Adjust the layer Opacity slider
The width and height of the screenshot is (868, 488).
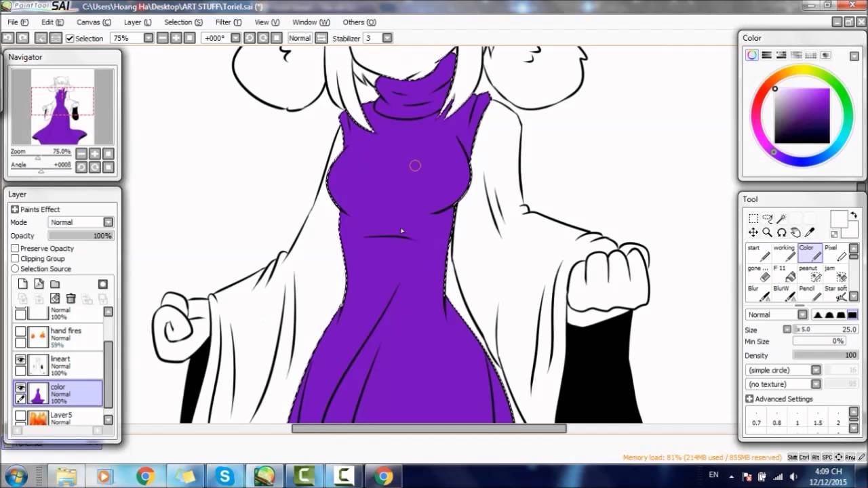click(81, 236)
